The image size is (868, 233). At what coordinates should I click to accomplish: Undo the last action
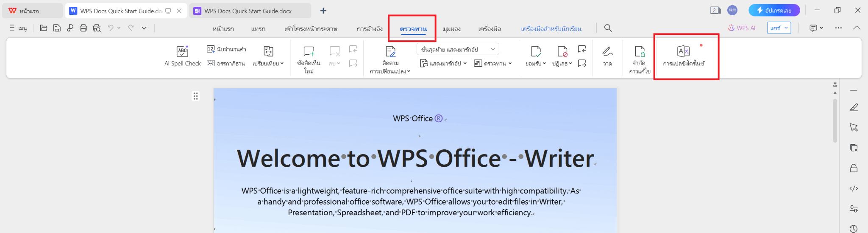point(111,28)
